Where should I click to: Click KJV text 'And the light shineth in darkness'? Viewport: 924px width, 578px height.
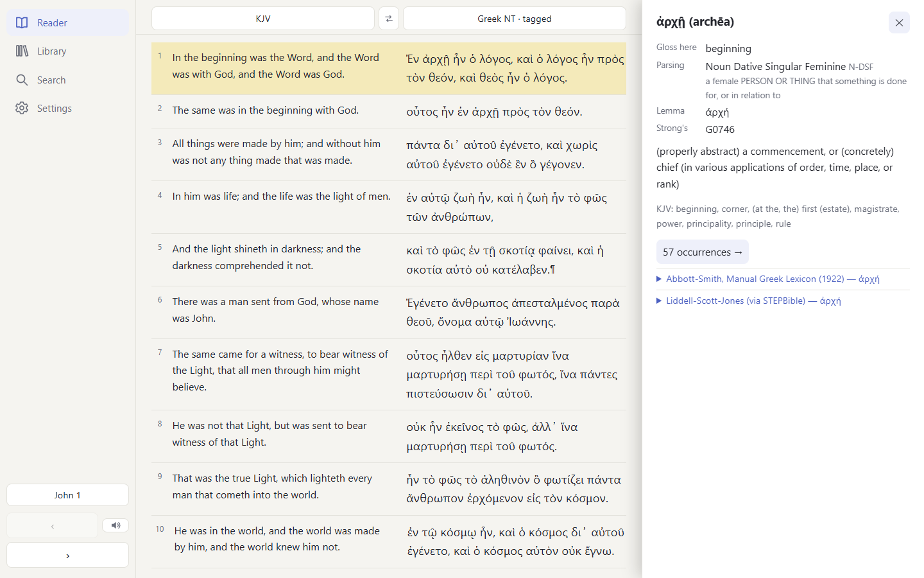(x=248, y=249)
